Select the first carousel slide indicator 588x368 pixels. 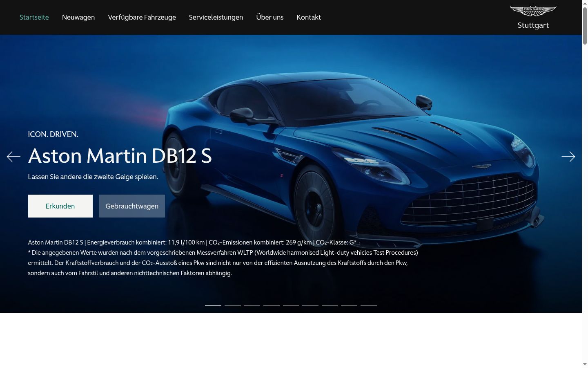213,305
